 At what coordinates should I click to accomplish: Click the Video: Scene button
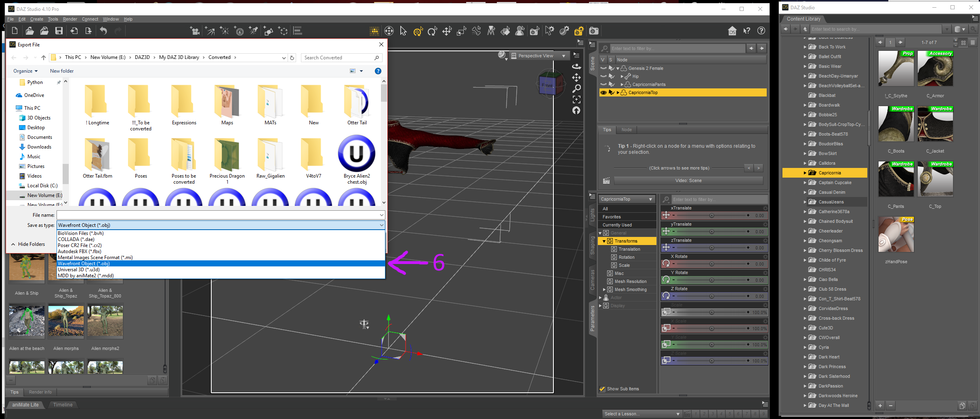pos(688,180)
